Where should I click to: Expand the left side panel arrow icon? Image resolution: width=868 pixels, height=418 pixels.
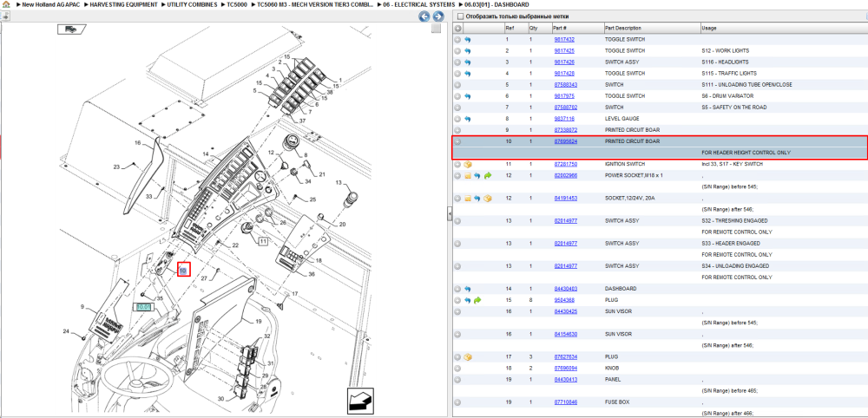[5, 16]
